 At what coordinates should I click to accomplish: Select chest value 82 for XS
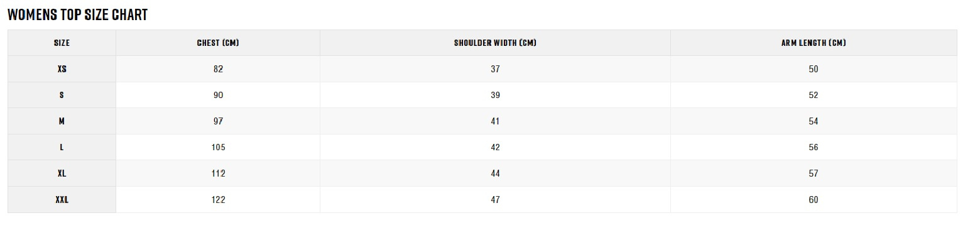(218, 69)
